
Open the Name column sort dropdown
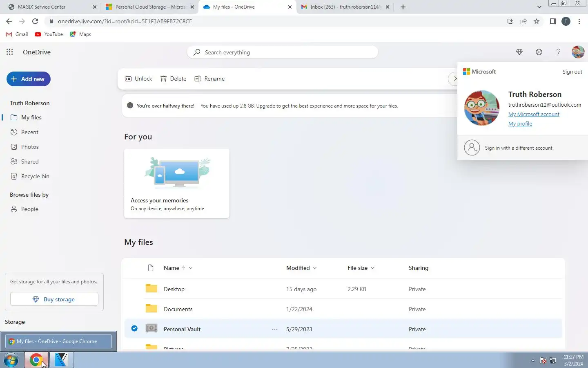click(191, 268)
